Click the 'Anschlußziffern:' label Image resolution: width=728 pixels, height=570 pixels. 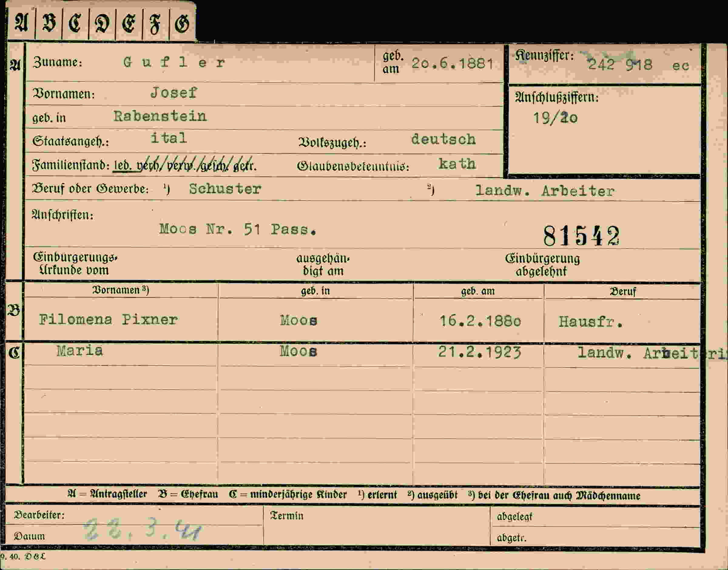[x=557, y=97]
